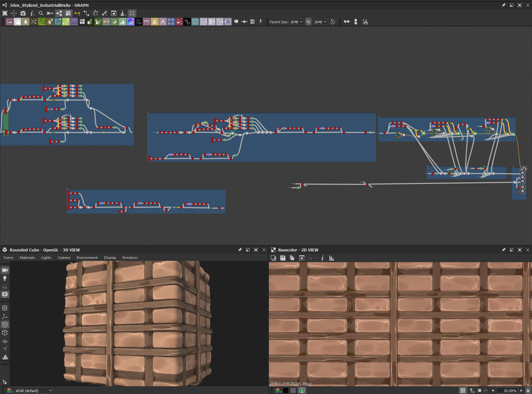532x394 pixels.
Task: Zoom out with the button left of the 2D zoom field
Action: [x=493, y=391]
